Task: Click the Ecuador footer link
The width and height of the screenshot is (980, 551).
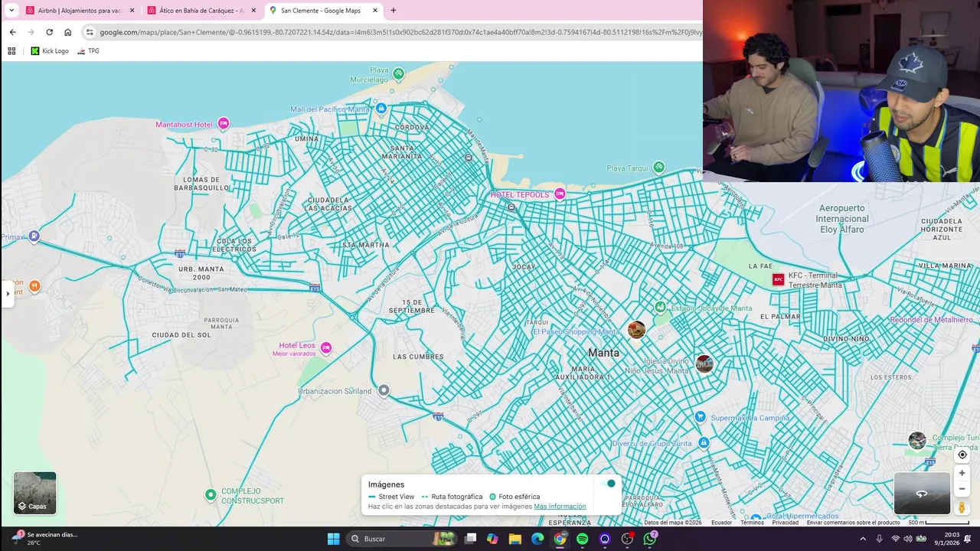Action: click(x=721, y=523)
